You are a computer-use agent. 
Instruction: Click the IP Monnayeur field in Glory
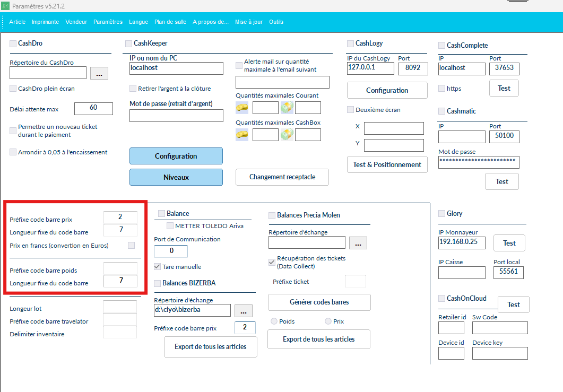click(462, 243)
